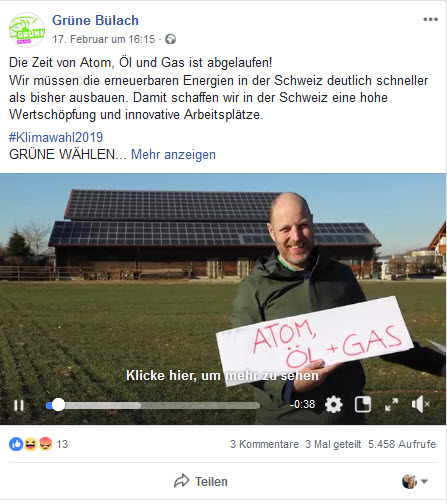Viewport: 447px width, 504px height.
Task: Unmute the video speaker icon
Action: [x=420, y=405]
